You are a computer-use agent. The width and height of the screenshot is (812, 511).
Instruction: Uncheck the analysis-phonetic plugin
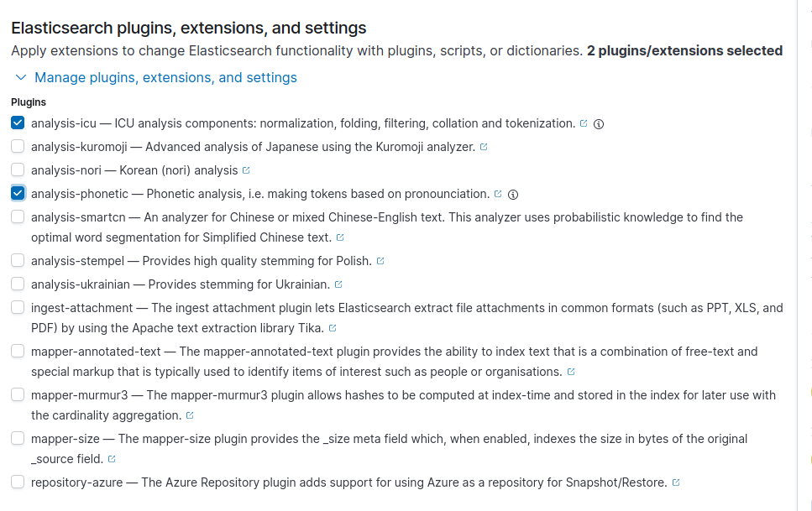pyautogui.click(x=17, y=193)
